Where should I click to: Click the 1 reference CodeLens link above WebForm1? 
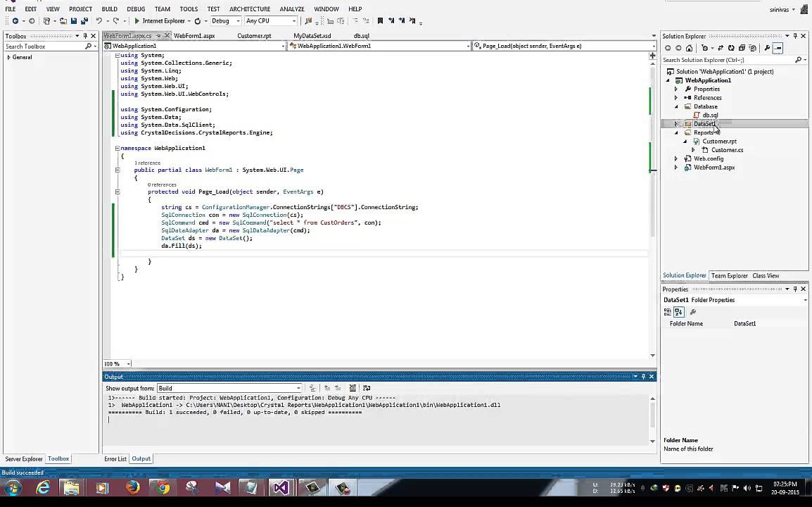[147, 163]
